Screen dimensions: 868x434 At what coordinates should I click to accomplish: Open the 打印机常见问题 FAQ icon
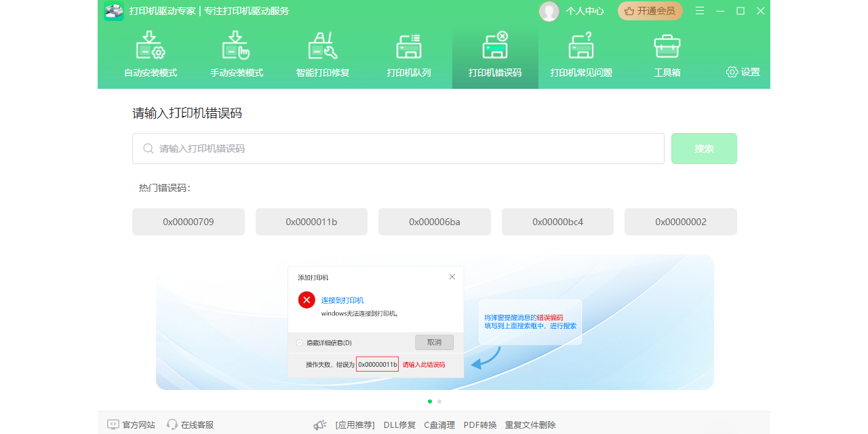point(581,46)
